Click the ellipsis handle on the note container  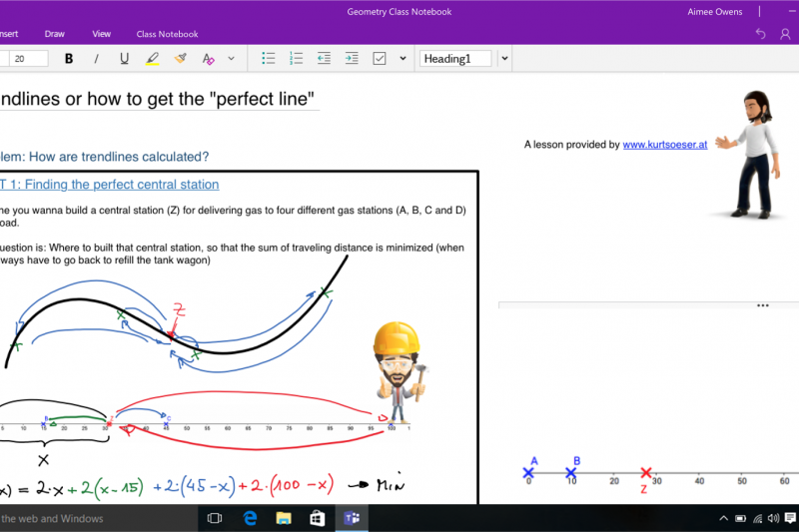[763, 305]
